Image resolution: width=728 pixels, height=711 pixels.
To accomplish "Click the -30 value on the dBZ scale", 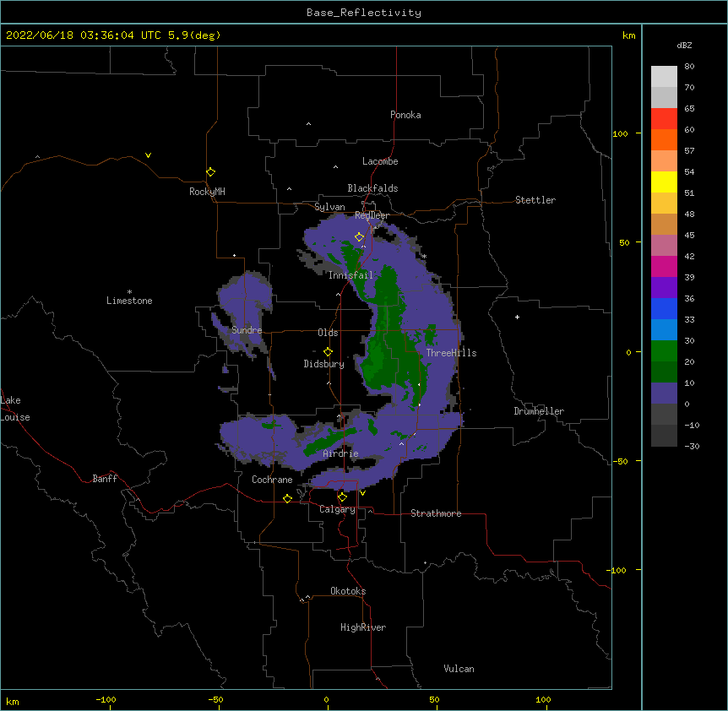I will [692, 447].
